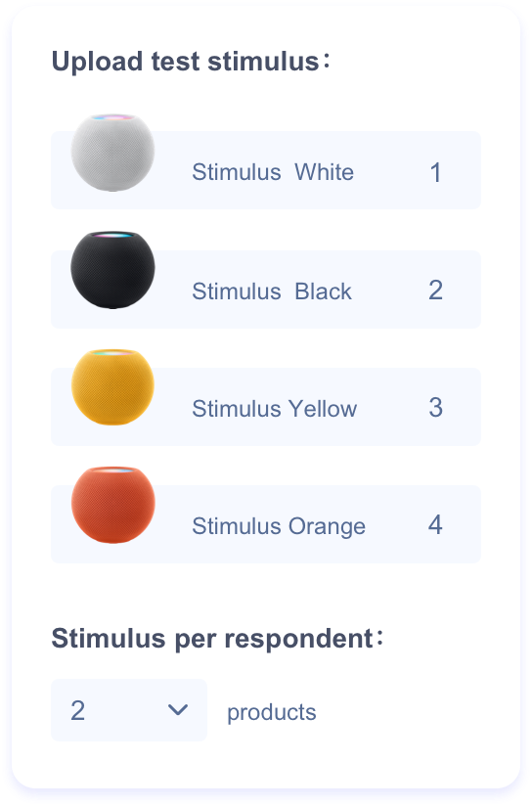The width and height of the screenshot is (532, 806).
Task: Click the Upload test stimulus heading
Action: [x=191, y=62]
